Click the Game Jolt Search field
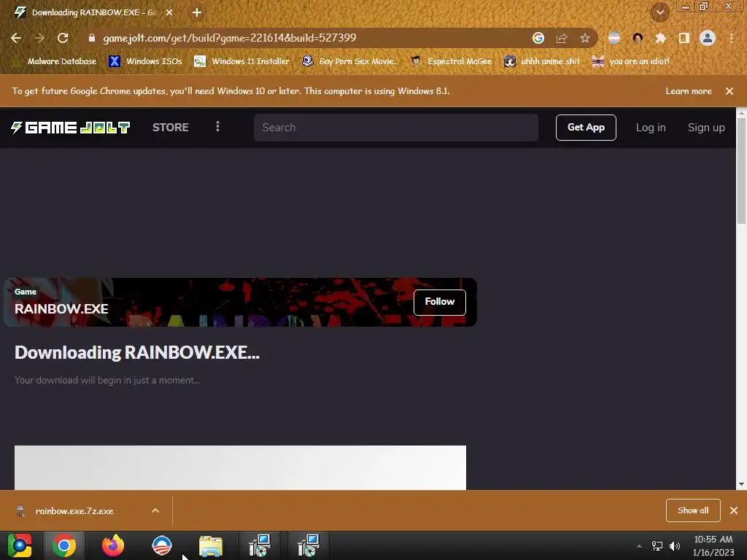 point(396,127)
